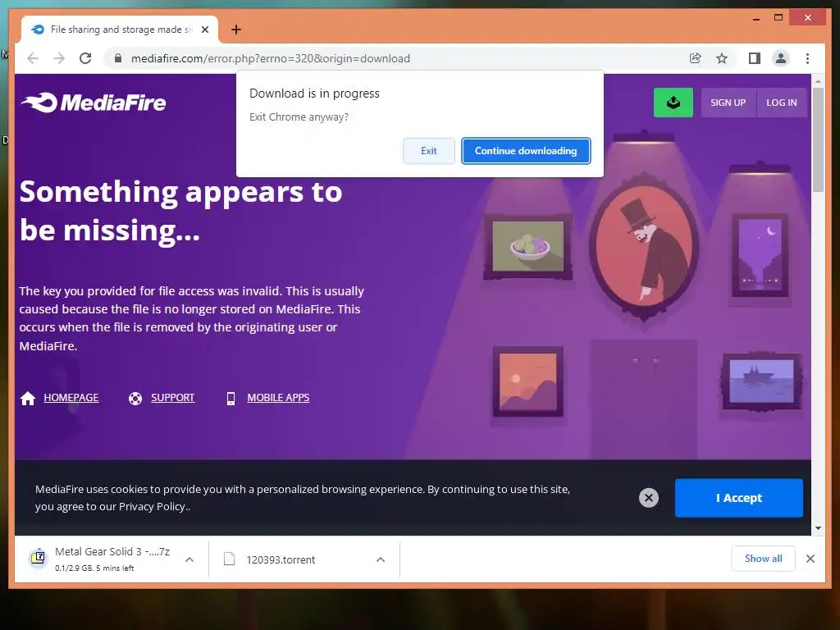Dismiss cookie banner with round X icon
840x630 pixels.
pyautogui.click(x=648, y=498)
